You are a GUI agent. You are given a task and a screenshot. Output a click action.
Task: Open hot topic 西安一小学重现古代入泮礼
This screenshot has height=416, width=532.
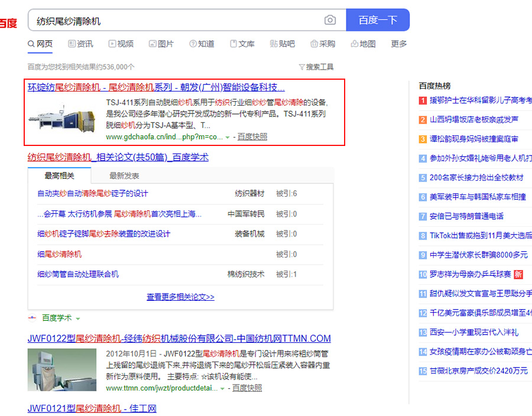coord(474,332)
